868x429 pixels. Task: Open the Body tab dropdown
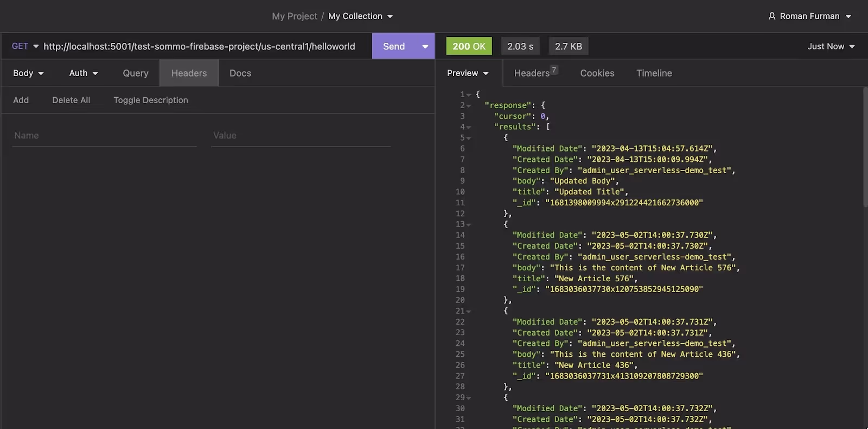[28, 73]
